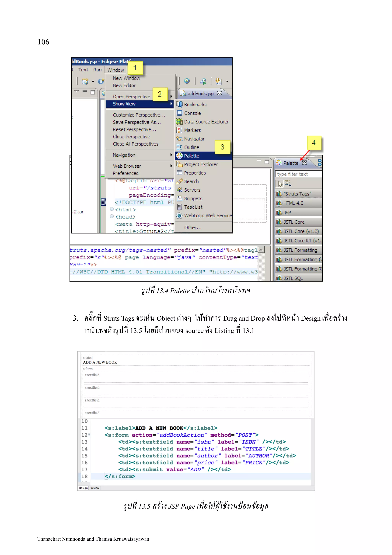Choose Reset Perspective... entry
Image resolution: width=392 pixels, height=555 pixels.
click(134, 130)
